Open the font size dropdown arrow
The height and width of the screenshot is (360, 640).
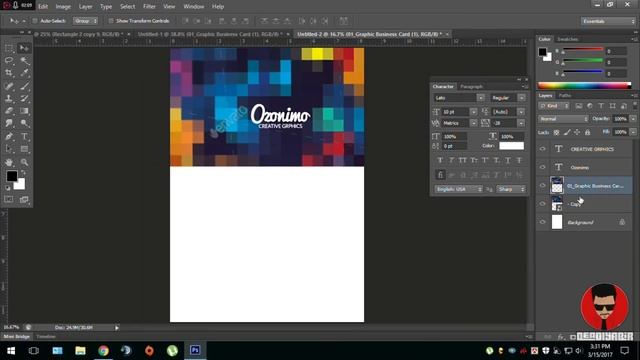[473, 112]
